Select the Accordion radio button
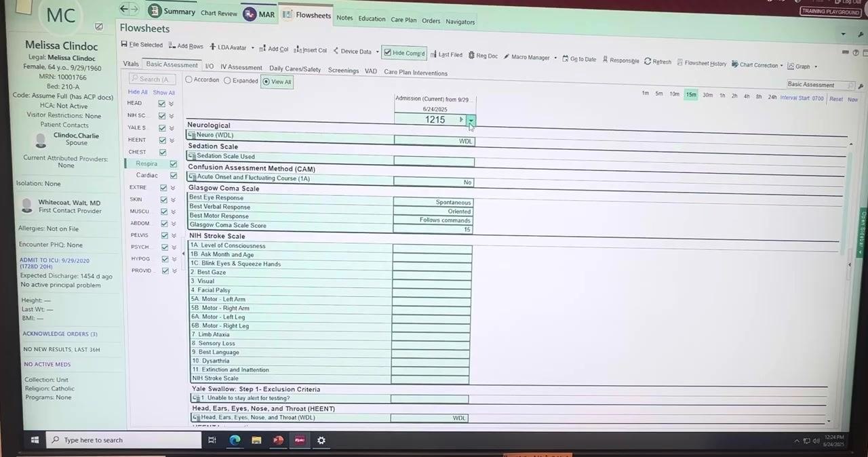 189,79
